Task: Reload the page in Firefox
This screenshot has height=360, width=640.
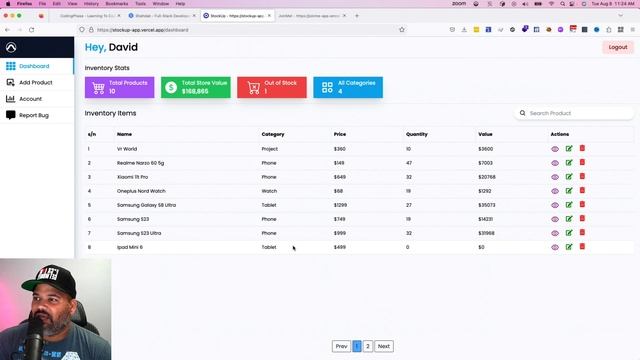Action: (31, 30)
